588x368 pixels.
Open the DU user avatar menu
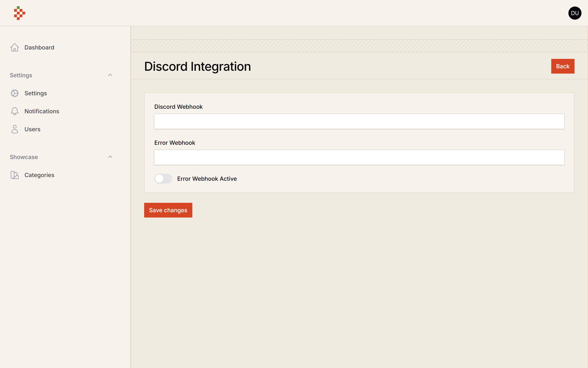point(575,13)
